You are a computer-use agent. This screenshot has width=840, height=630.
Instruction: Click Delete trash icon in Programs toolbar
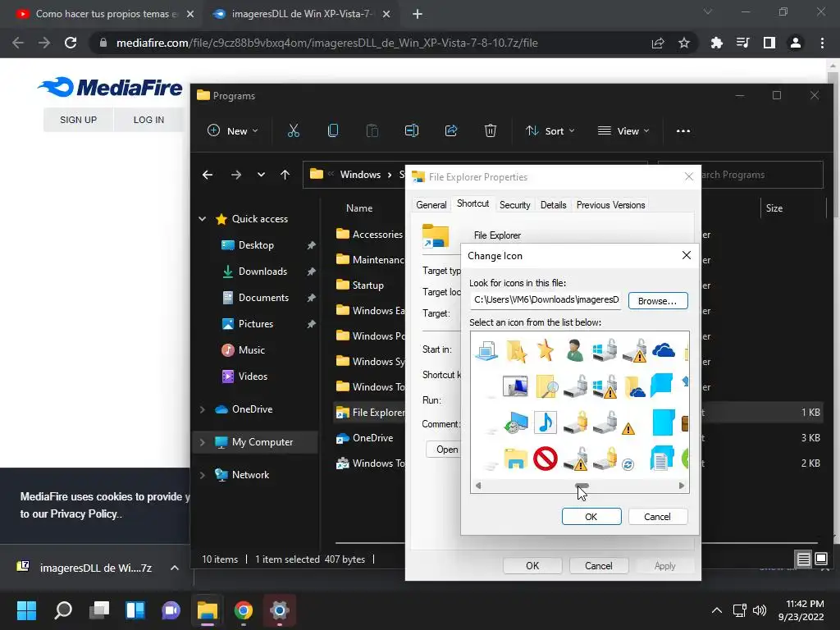tap(491, 130)
